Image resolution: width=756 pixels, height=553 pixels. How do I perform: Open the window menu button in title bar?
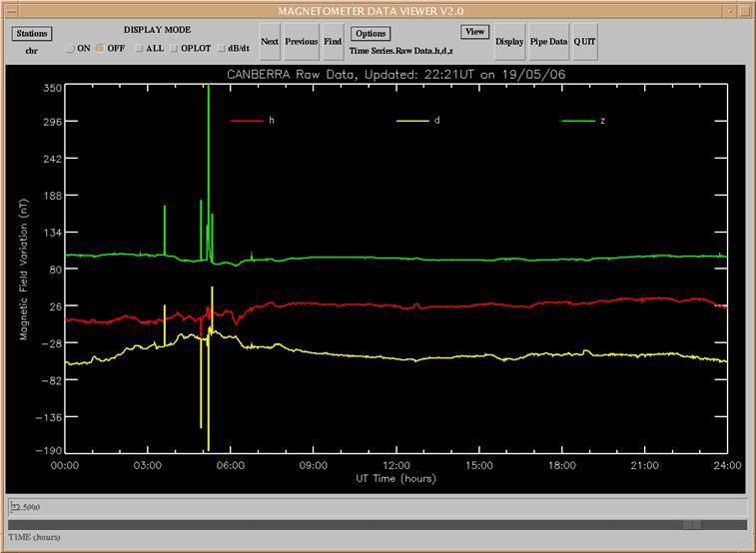tap(10, 9)
